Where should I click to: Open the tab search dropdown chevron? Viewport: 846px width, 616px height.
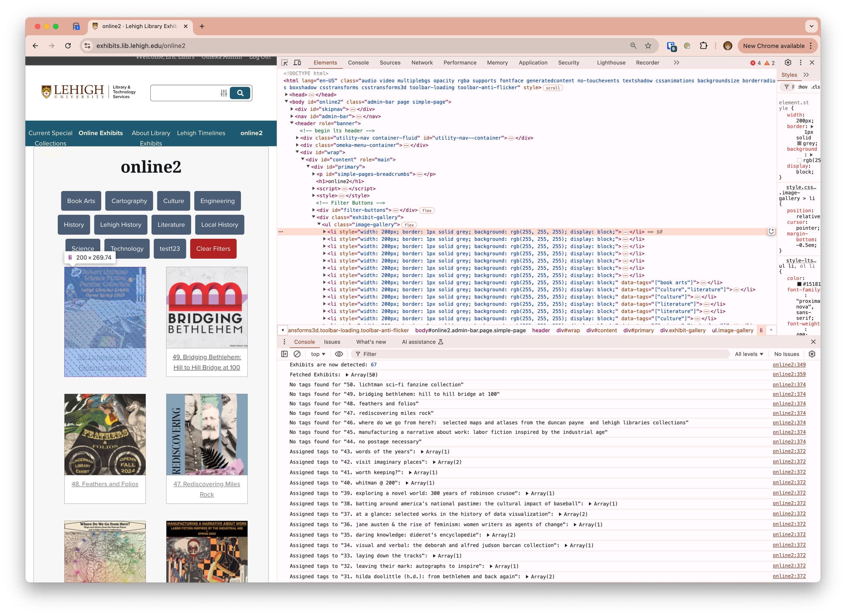click(811, 26)
